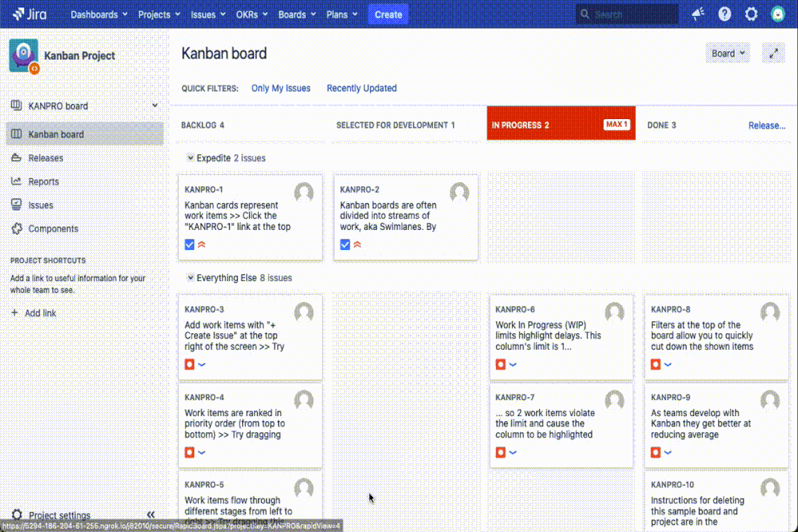Click the Create button
The width and height of the screenshot is (798, 532).
coord(387,14)
